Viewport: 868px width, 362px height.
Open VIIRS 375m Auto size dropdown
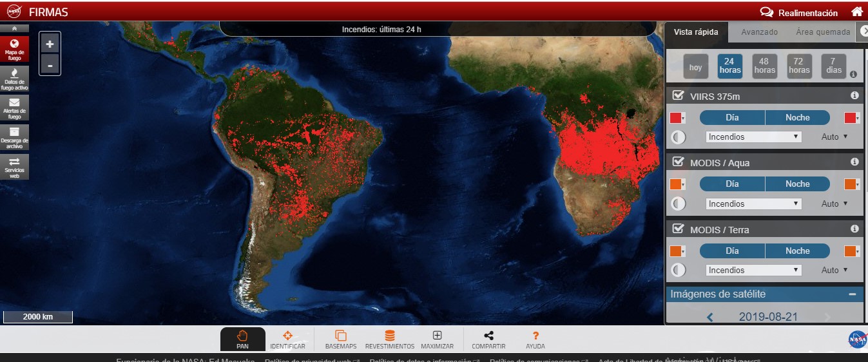coord(834,137)
